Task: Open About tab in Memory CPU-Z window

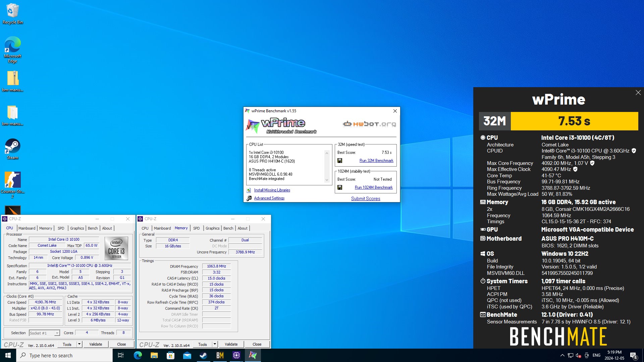Action: (x=243, y=228)
